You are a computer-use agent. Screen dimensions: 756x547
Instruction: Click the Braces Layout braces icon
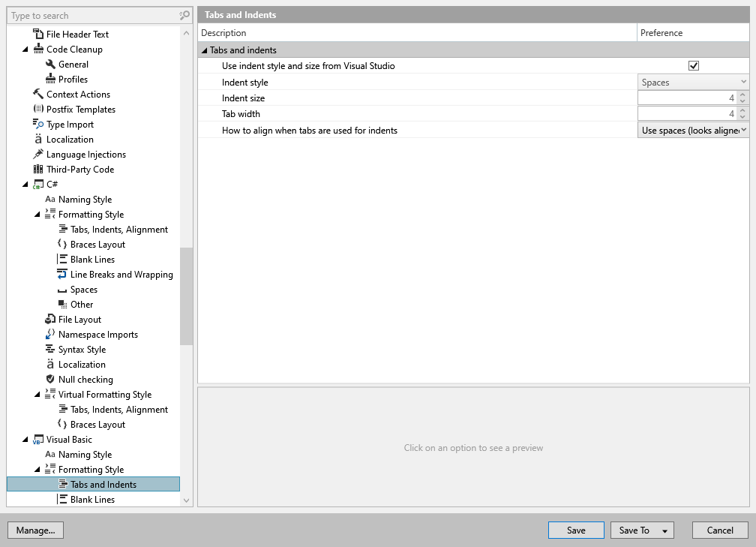point(62,244)
